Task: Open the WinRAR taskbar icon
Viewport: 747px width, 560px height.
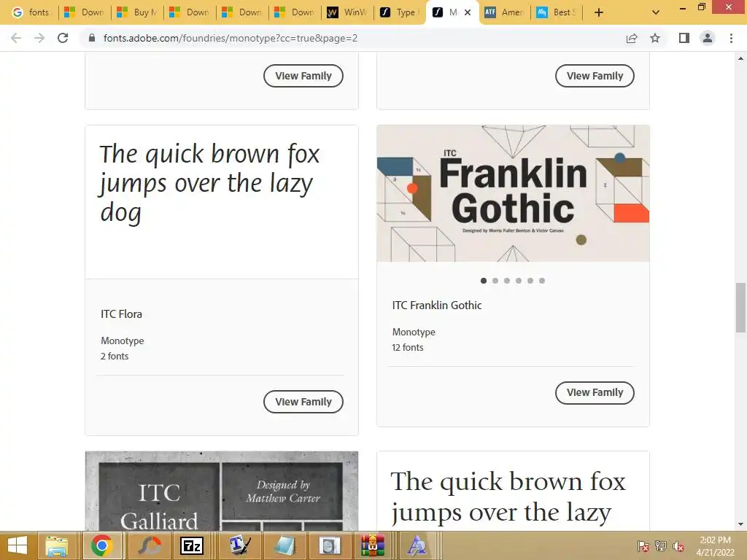Action: point(372,545)
